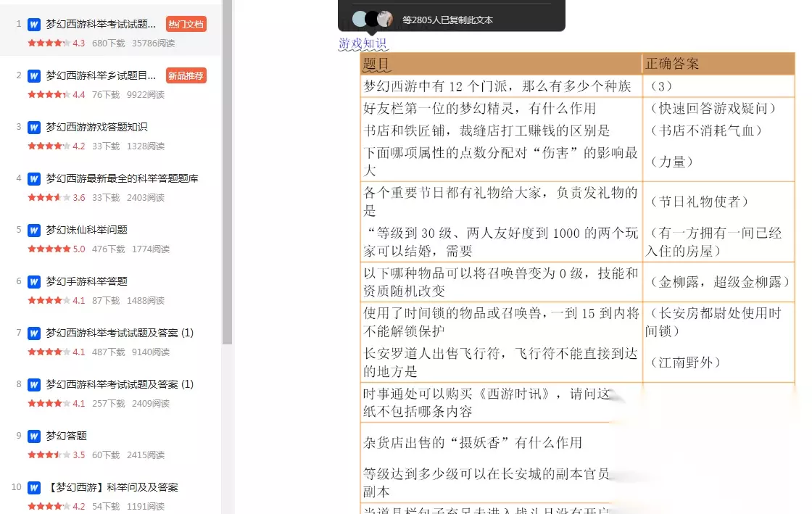Click the 题目 column header
Image resolution: width=812 pixels, height=514 pixels.
pyautogui.click(x=376, y=65)
